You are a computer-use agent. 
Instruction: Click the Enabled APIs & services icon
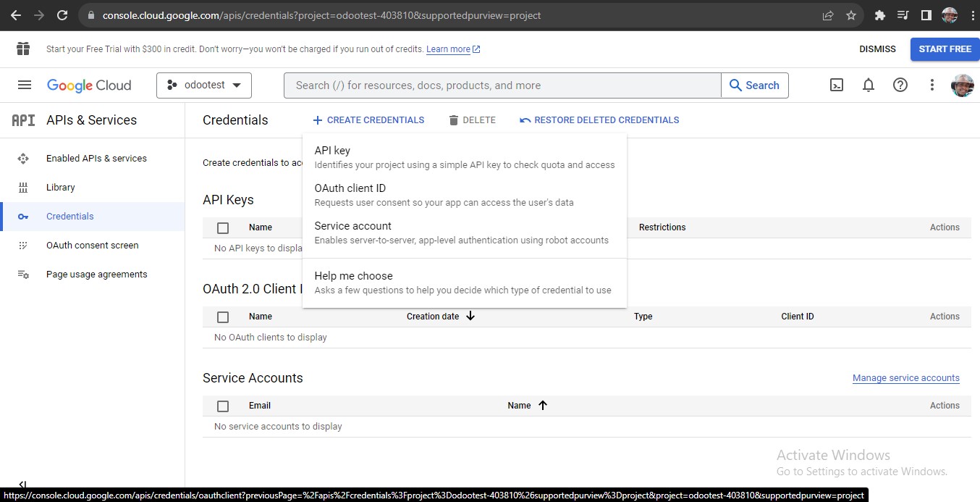tap(23, 159)
